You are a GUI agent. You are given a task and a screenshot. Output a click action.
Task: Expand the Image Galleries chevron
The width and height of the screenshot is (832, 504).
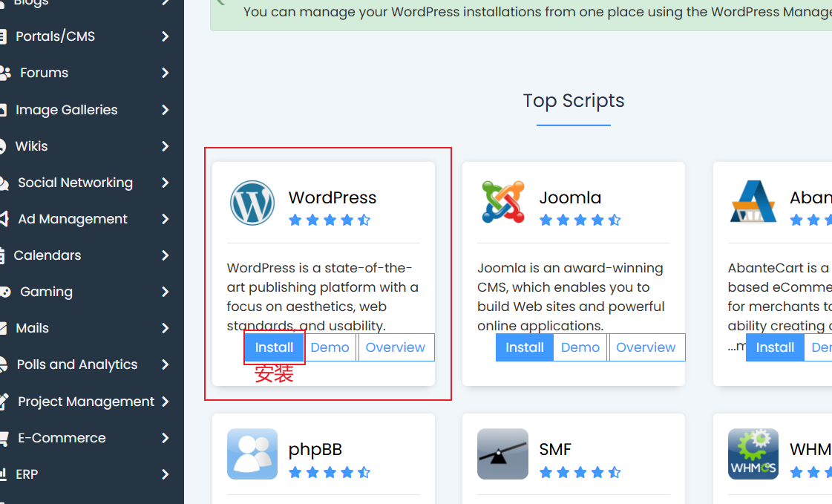tap(165, 110)
